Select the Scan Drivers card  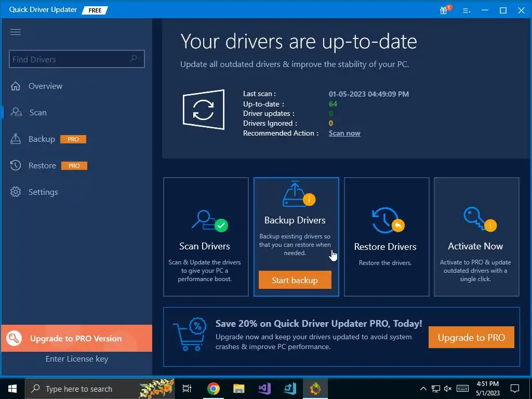coord(206,237)
